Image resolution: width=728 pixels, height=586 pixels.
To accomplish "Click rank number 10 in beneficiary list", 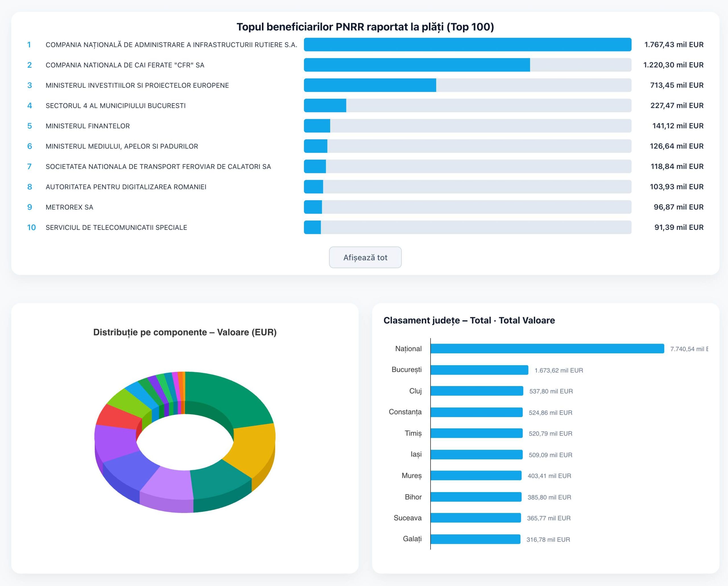I will pos(31,227).
